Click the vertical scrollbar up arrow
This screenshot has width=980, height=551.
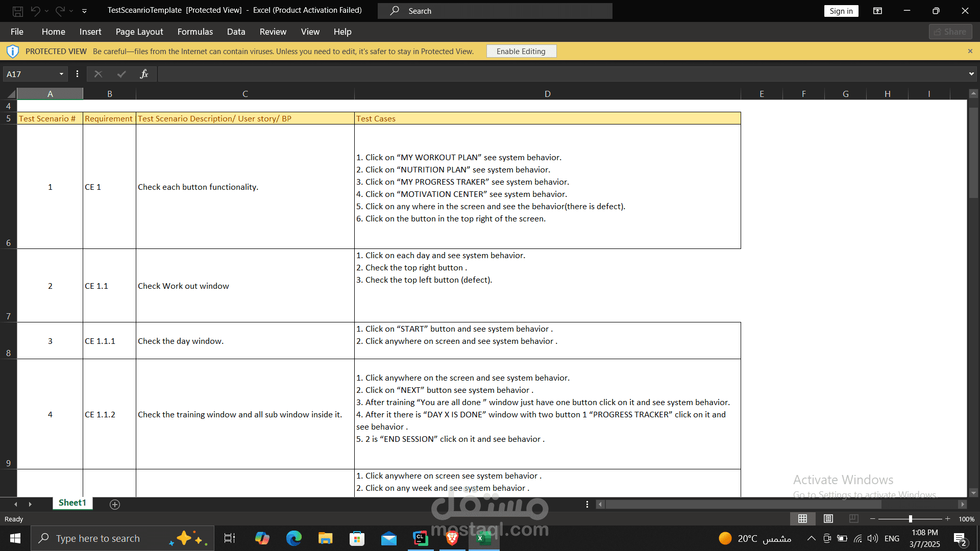click(x=973, y=94)
